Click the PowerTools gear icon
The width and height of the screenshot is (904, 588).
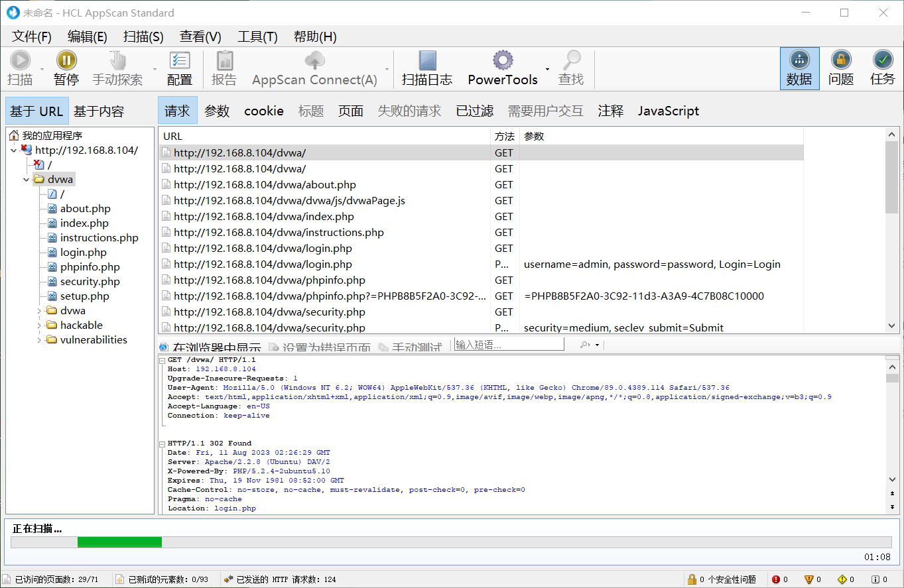[x=503, y=60]
